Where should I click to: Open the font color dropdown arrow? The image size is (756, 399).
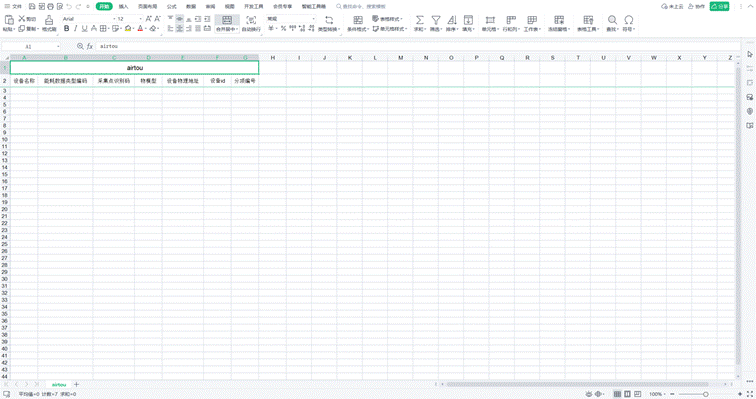pos(146,29)
